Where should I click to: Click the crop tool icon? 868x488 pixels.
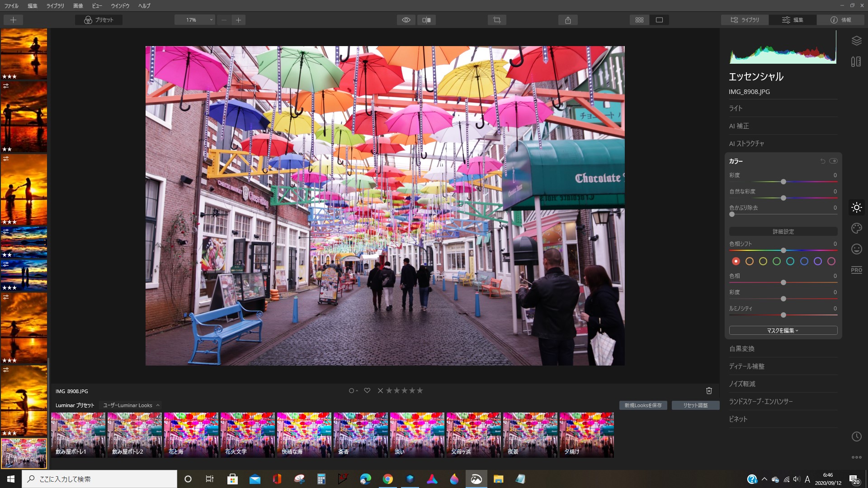coord(497,20)
